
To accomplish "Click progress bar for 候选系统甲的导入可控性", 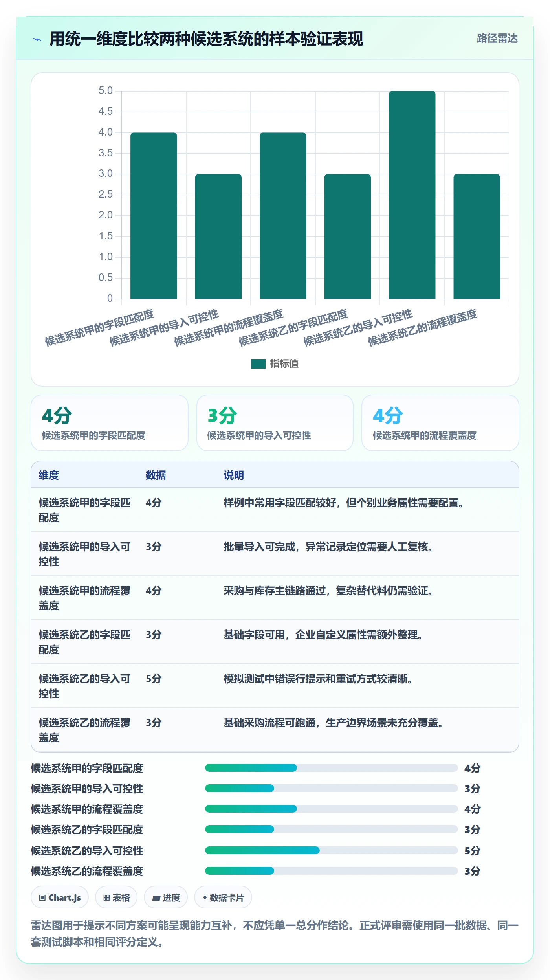I will coord(331,788).
